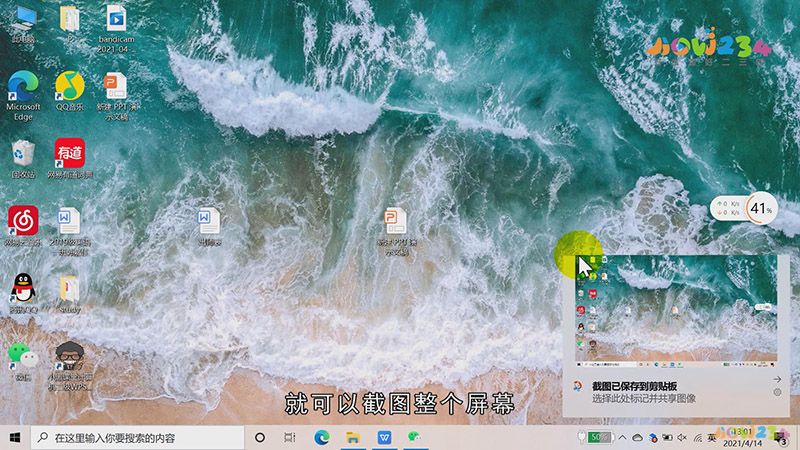Screen dimensions: 800x450
Task: Open the Action Center notification icon
Action: pos(780,438)
